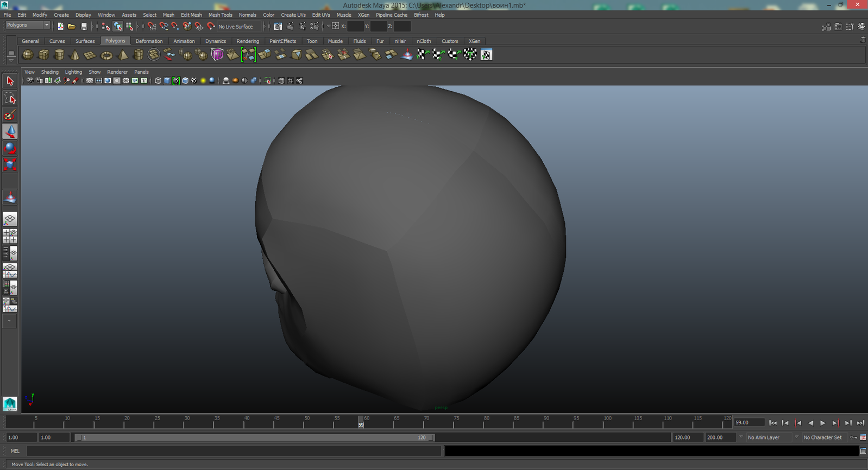The image size is (868, 470).
Task: Open the Mesh Tools menu
Action: pyautogui.click(x=220, y=15)
